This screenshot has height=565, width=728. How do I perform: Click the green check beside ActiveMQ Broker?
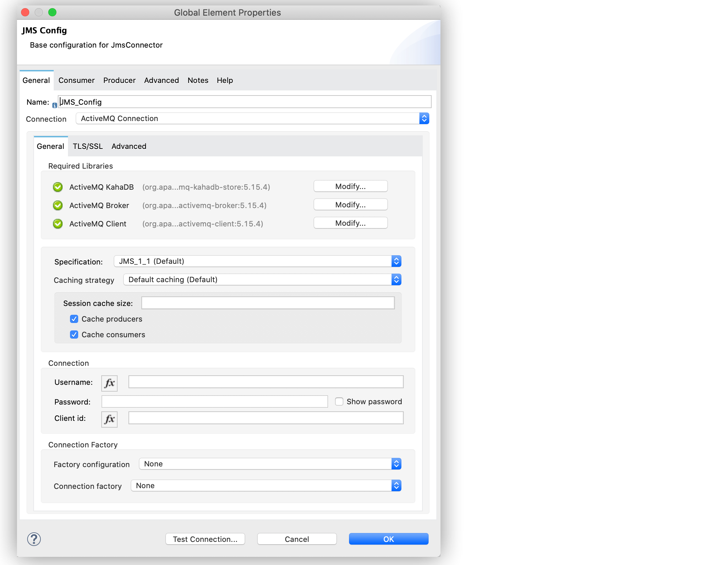click(57, 205)
